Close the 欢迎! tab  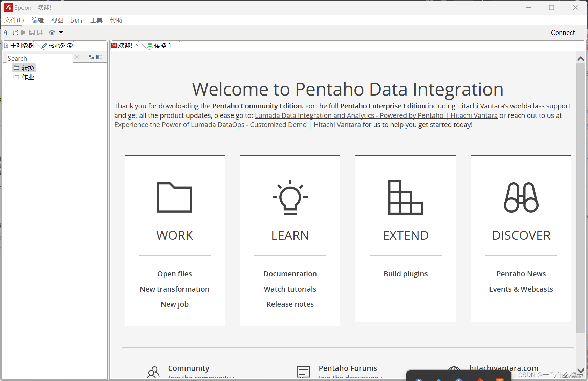click(x=137, y=45)
